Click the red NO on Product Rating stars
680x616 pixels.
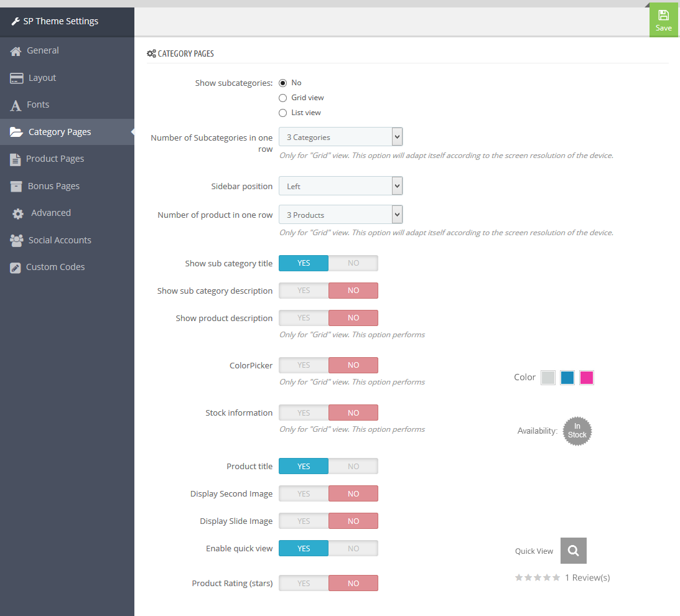pyautogui.click(x=353, y=583)
